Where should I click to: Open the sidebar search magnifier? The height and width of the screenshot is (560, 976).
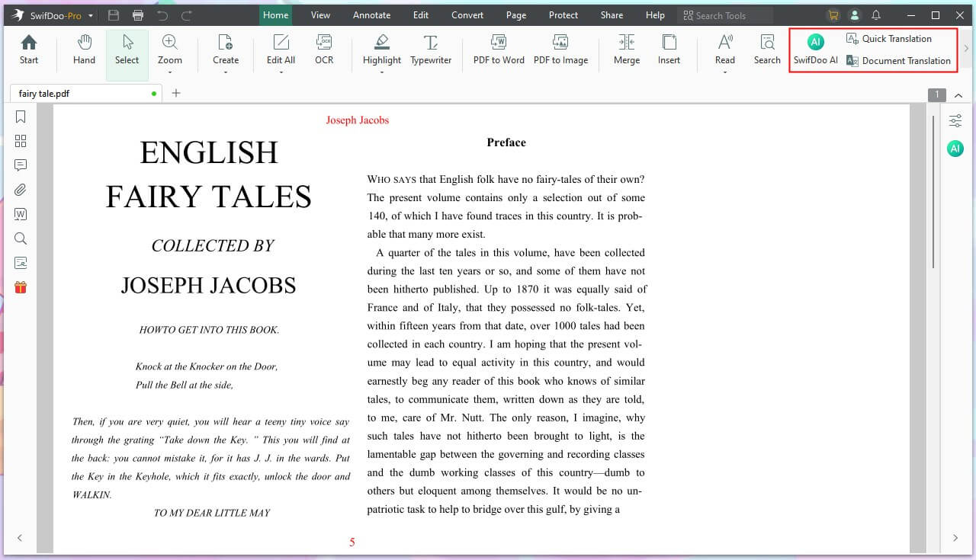click(x=21, y=238)
